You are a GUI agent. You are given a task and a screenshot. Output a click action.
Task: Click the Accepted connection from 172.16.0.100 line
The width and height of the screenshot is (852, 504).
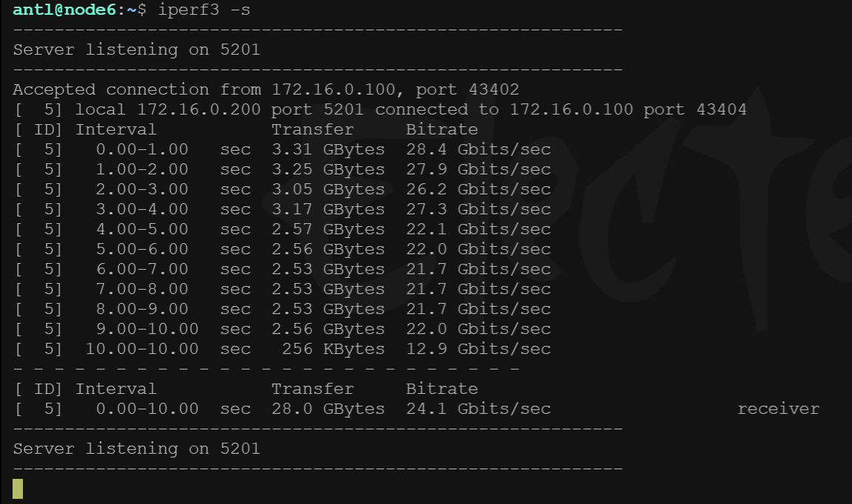tap(266, 89)
